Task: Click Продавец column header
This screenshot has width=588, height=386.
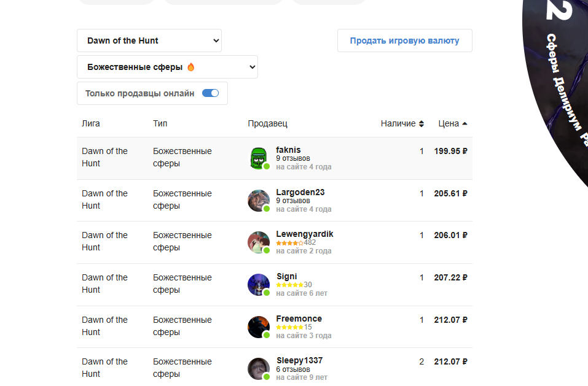Action: (267, 123)
